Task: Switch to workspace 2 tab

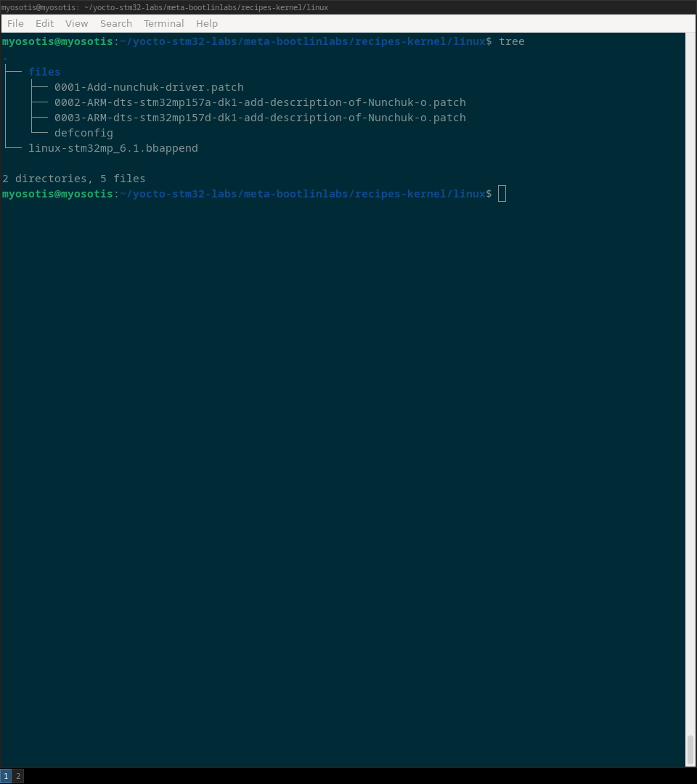Action: pos(18,776)
